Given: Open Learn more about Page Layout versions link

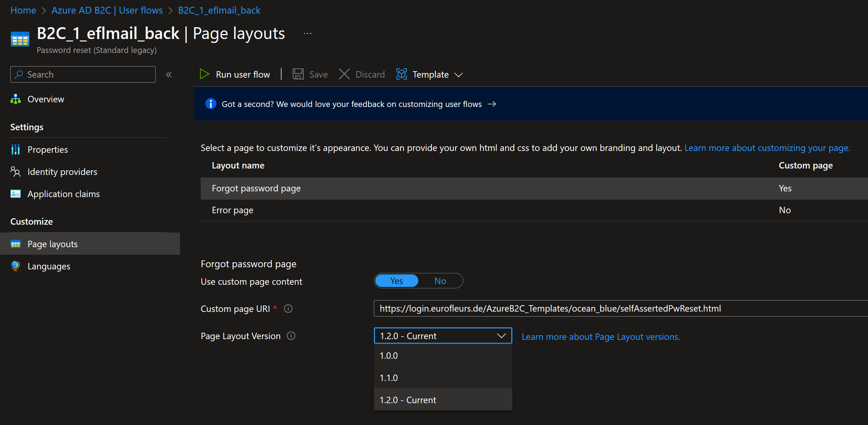Looking at the screenshot, I should pyautogui.click(x=601, y=337).
